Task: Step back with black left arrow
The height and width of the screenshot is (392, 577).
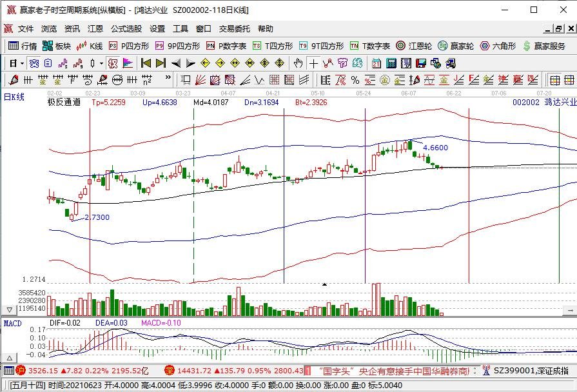Action: 176,64
